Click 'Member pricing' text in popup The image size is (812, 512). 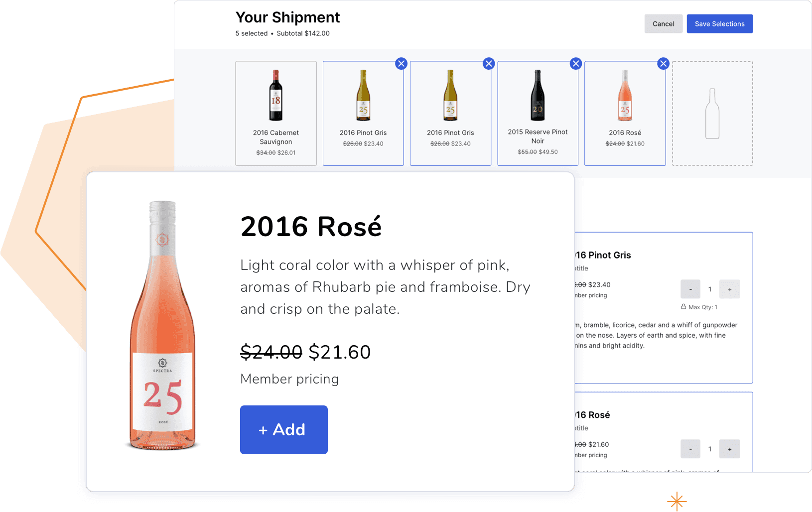click(289, 379)
